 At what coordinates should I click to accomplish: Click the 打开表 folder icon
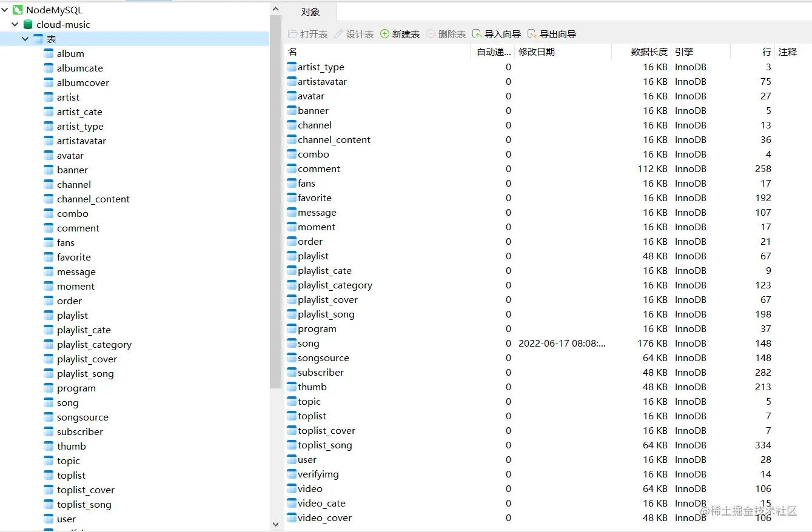tap(292, 34)
